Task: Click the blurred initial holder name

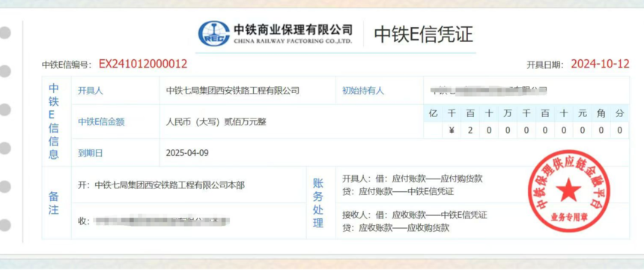Action: pos(489,91)
